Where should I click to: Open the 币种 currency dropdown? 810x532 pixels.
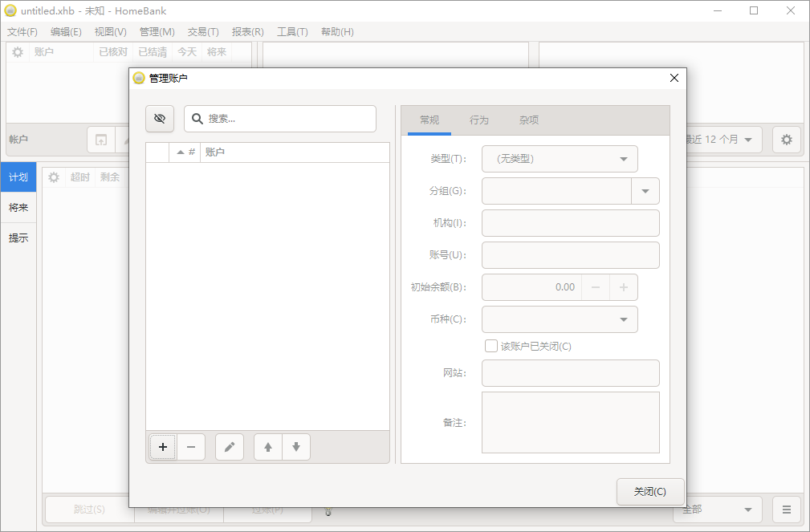[559, 319]
